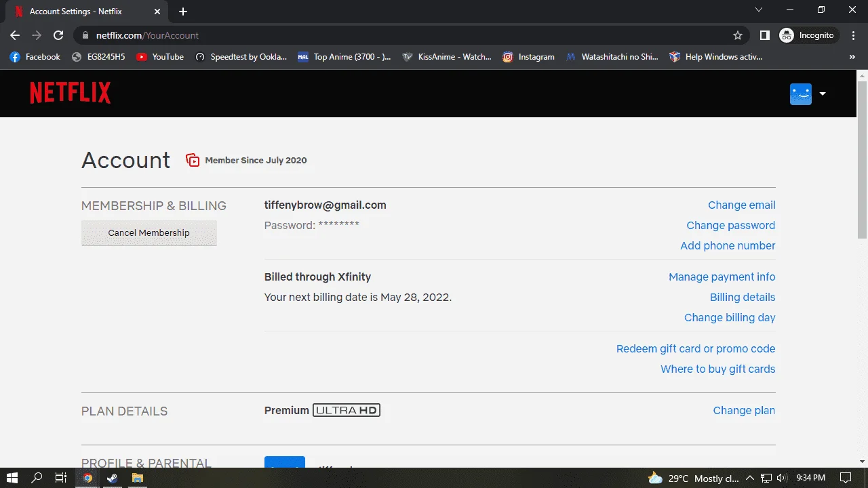Open the YouTube bookmark
The image size is (868, 488).
click(x=160, y=57)
